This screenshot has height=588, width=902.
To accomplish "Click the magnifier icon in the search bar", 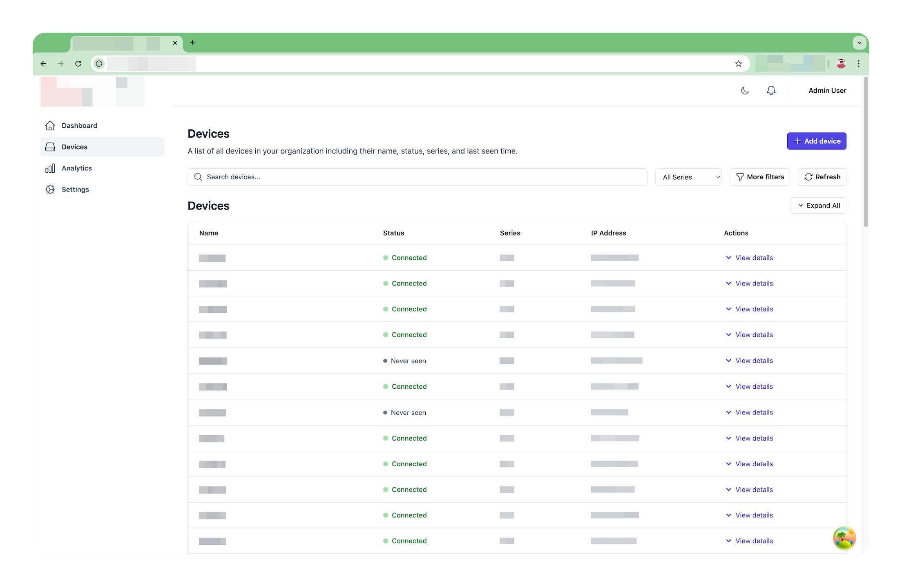I will 198,177.
